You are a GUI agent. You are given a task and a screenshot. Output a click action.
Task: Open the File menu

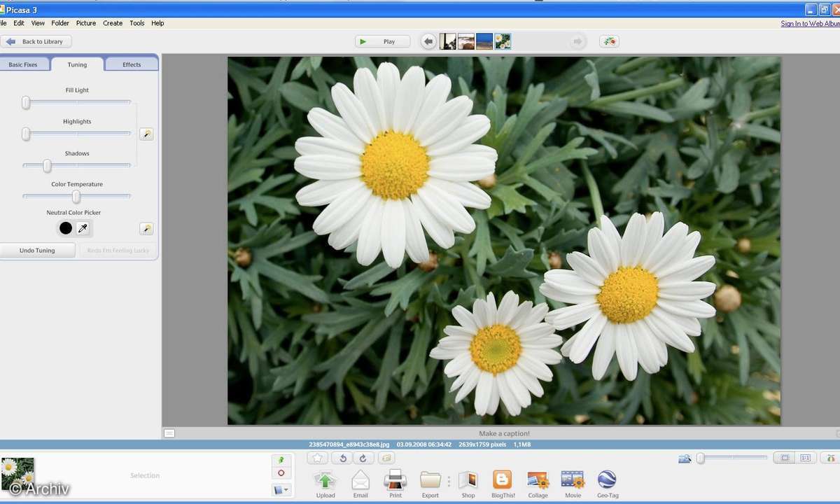click(3, 23)
